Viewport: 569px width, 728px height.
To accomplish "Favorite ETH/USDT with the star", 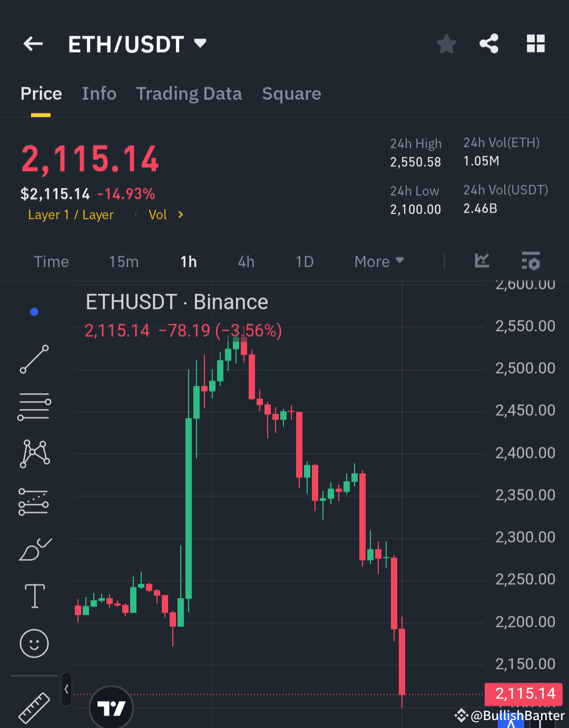I will click(x=446, y=44).
